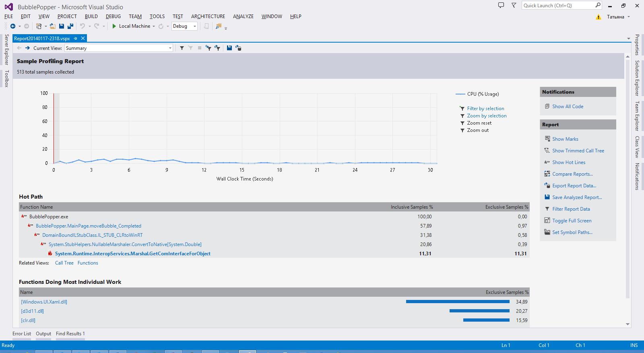Open the Undo history dropdown arrow
Image resolution: width=644 pixels, height=353 pixels.
pos(89,26)
